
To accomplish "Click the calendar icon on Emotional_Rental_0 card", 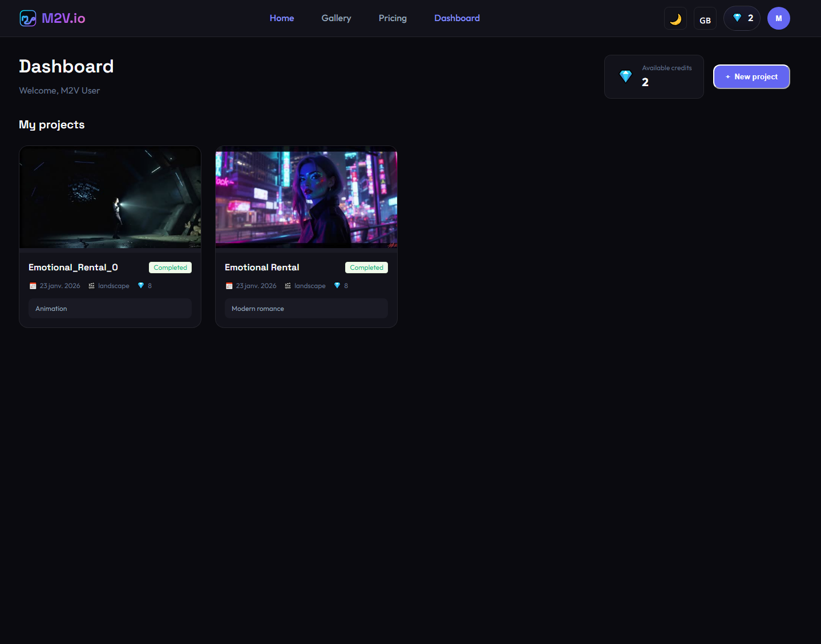I will 33,285.
